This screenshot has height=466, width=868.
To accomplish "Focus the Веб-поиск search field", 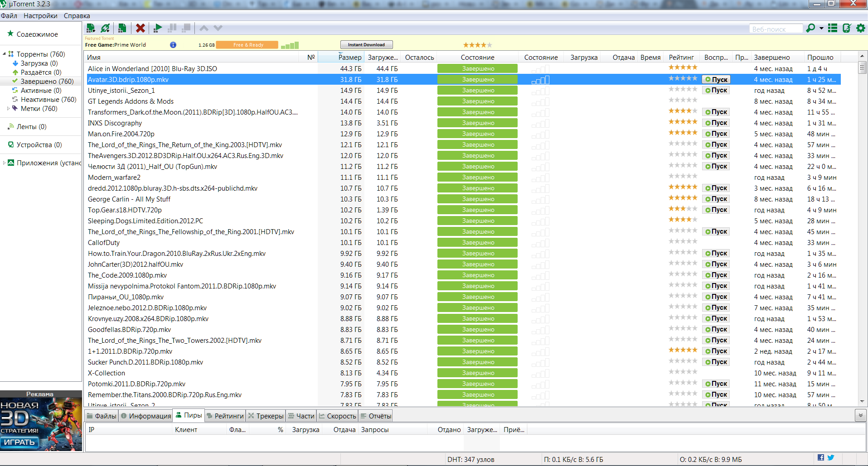I will point(776,29).
